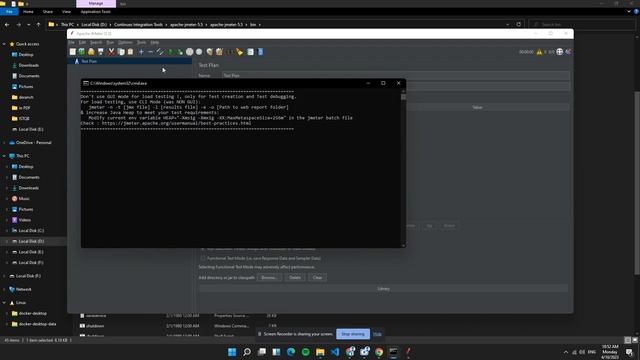Collapse This PC in Explorer sidebar
Viewport: 640px width, 360px height.
click(4, 156)
